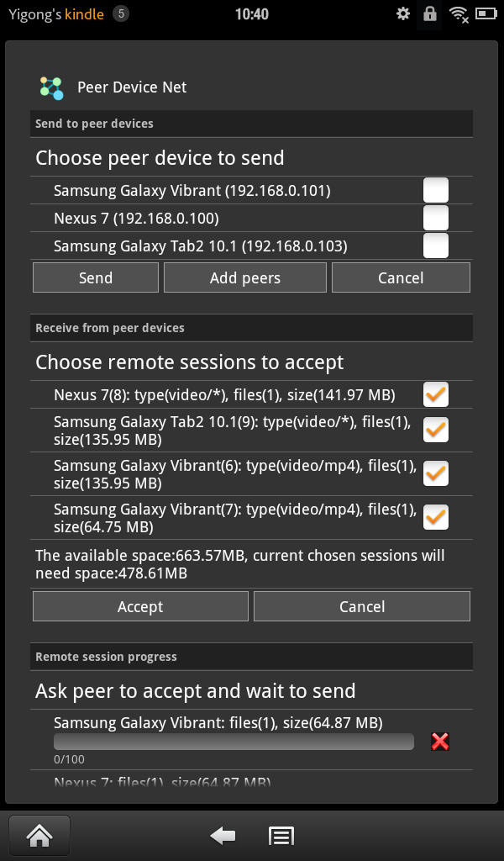Check the Samsung Galaxy Vibrant device checkbox

(x=436, y=189)
